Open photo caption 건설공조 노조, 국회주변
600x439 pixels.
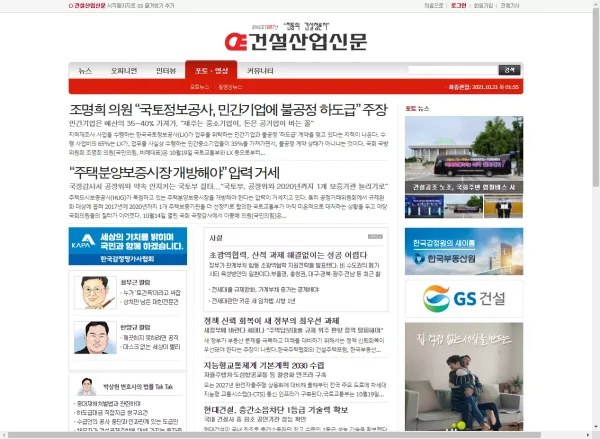[x=464, y=188]
